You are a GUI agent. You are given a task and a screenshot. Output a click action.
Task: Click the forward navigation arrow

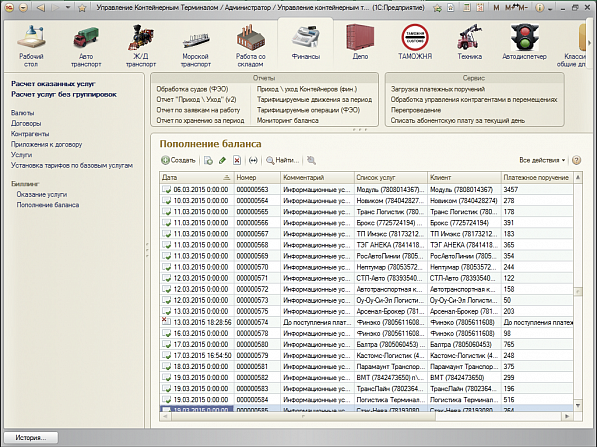click(x=55, y=8)
